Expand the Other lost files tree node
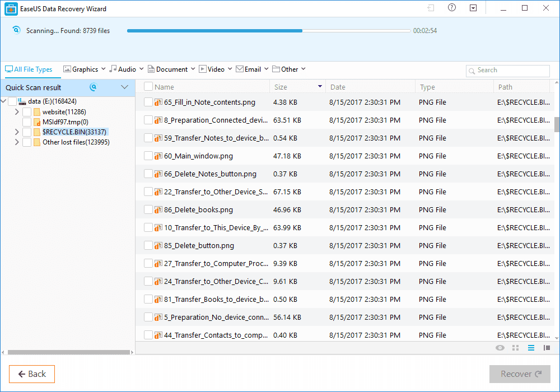 point(16,142)
